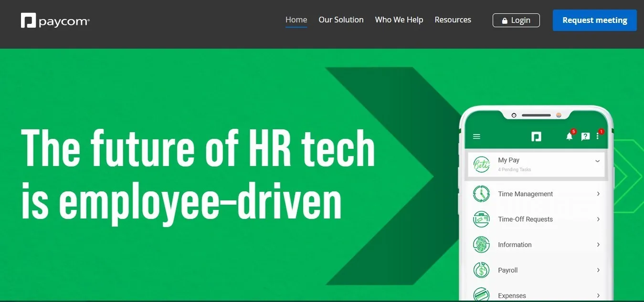
Task: Go to the Home nav item
Action: tap(296, 20)
